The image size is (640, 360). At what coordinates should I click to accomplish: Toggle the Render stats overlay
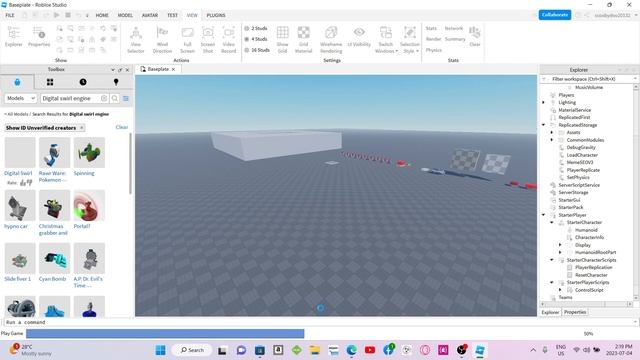(x=433, y=39)
